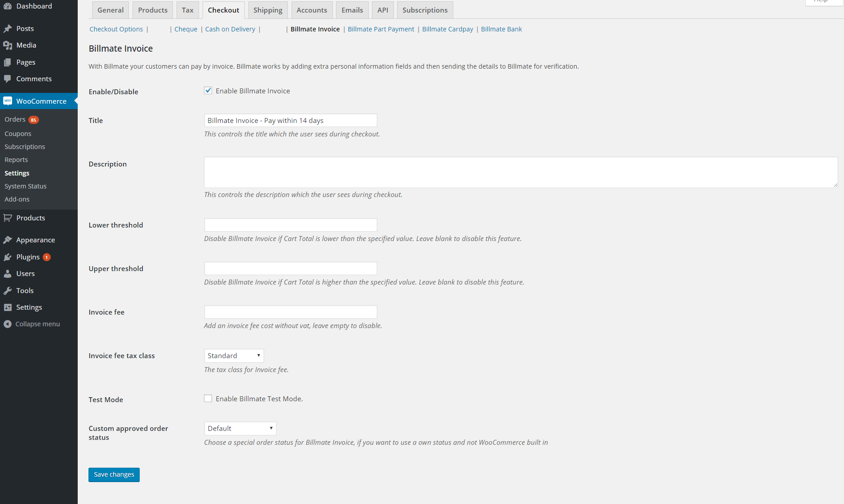Click the Dashboard gauge icon

[x=8, y=6]
